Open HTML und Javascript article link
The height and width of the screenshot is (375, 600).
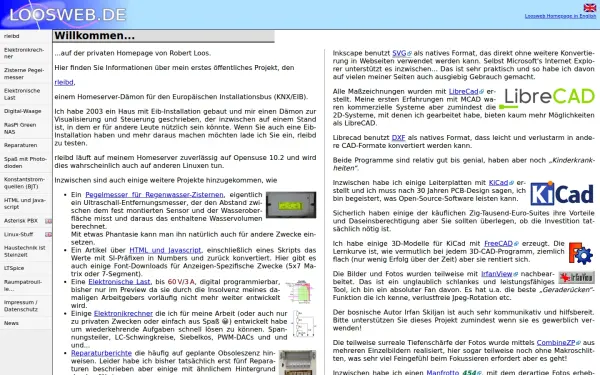click(165, 250)
